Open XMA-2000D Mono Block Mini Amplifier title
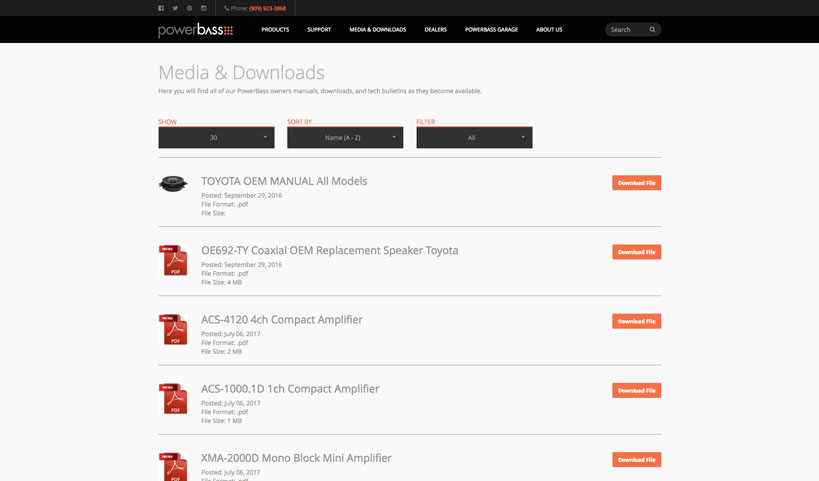This screenshot has width=819, height=481. click(x=296, y=458)
